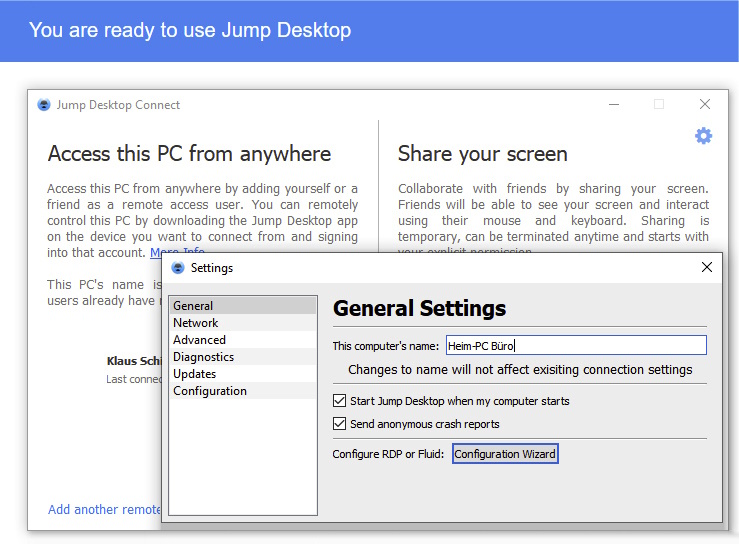Screen dimensions: 739x544
Task: Open settings via the blue gear icon
Action: [703, 136]
